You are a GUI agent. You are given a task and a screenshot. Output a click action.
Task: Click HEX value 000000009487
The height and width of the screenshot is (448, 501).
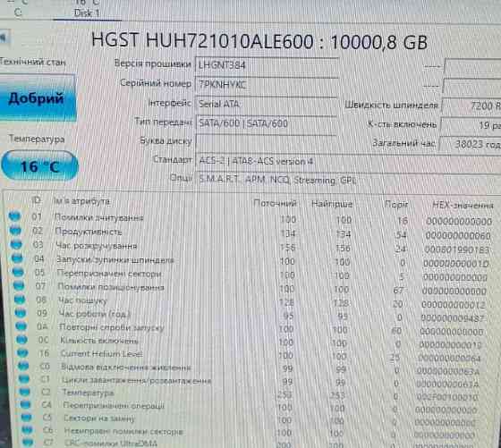point(453,318)
